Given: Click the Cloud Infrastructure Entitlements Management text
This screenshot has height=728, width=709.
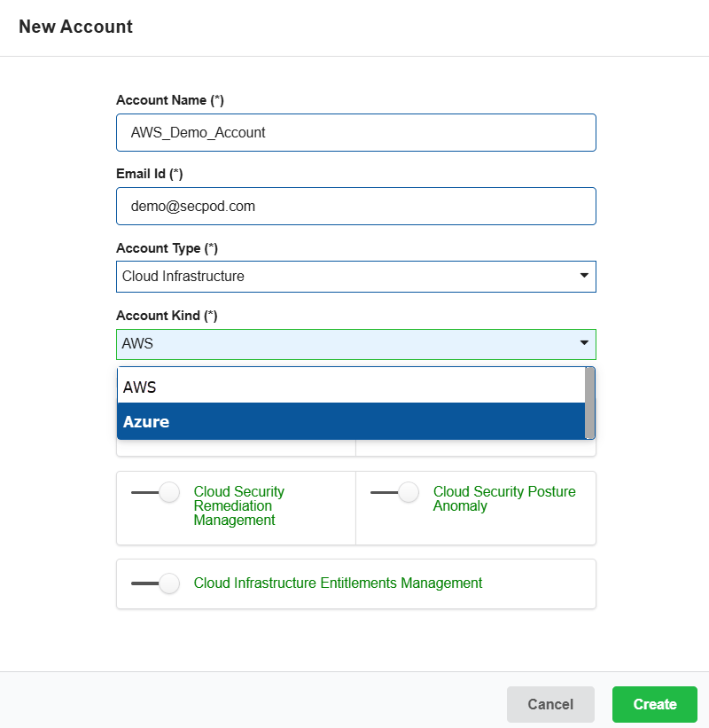Looking at the screenshot, I should click(338, 583).
